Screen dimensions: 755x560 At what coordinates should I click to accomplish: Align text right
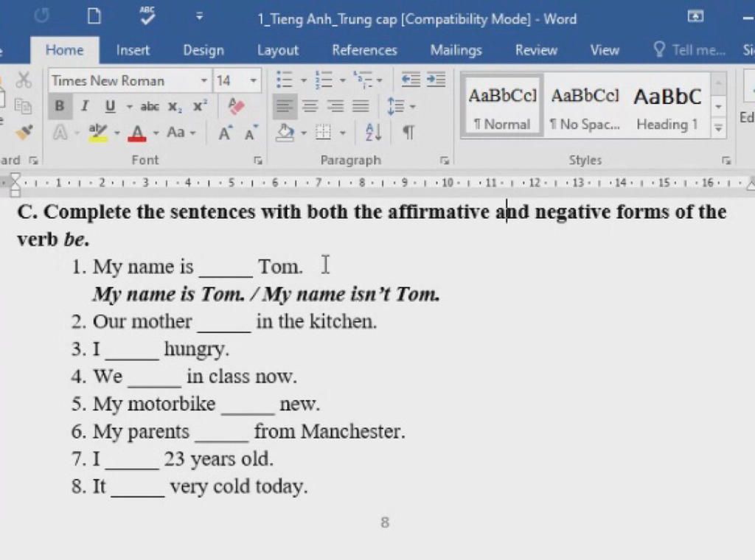[335, 106]
